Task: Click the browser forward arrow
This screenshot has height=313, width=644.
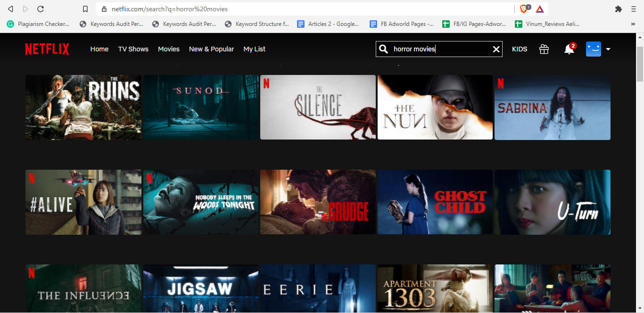Action: (25, 9)
